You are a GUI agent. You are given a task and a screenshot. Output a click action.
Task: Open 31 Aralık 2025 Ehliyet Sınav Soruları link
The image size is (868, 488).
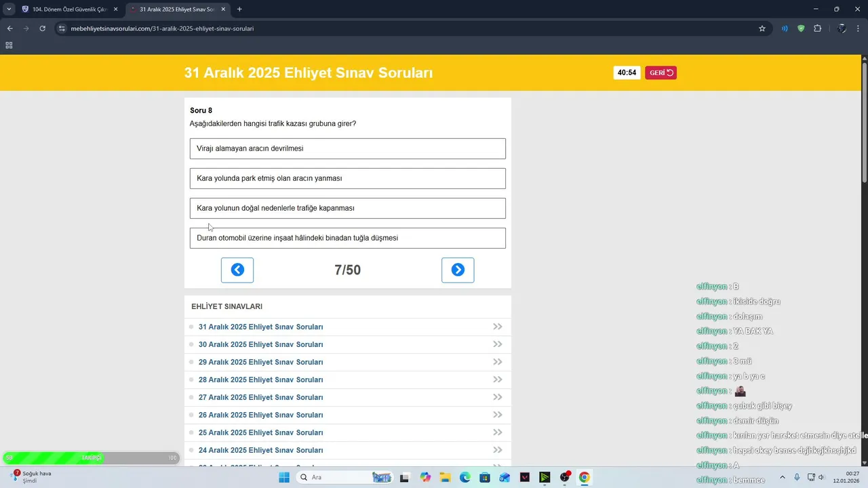260,327
